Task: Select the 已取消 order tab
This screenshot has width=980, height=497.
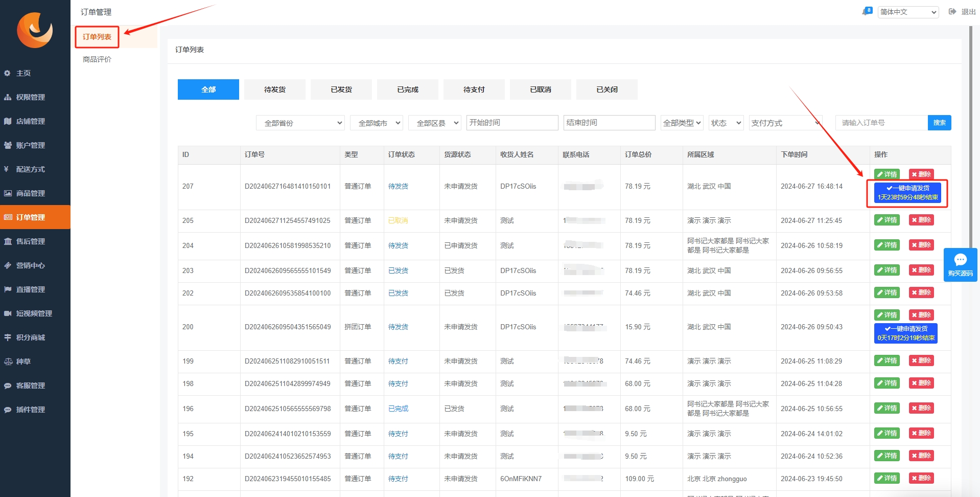Action: click(541, 89)
